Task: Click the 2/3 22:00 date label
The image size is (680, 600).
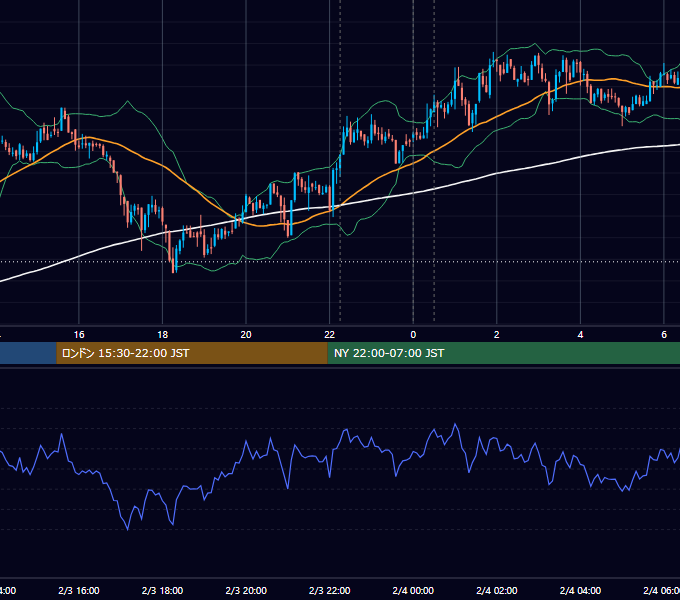Action: [x=330, y=590]
